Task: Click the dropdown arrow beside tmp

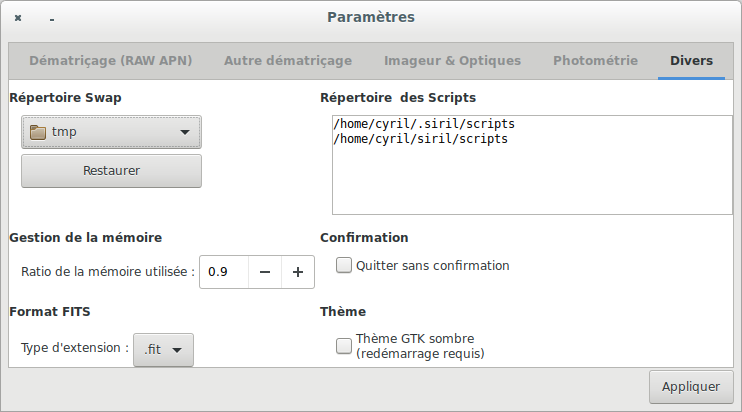Action: pyautogui.click(x=185, y=132)
